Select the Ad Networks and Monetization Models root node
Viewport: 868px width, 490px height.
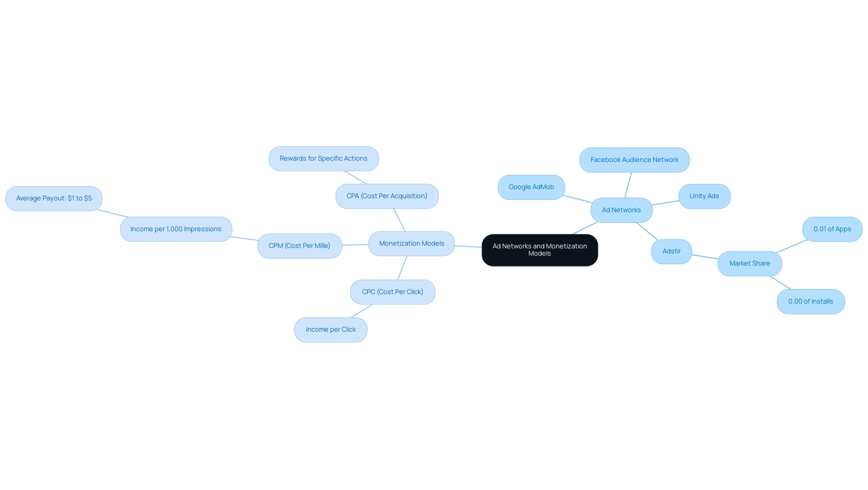pos(539,249)
